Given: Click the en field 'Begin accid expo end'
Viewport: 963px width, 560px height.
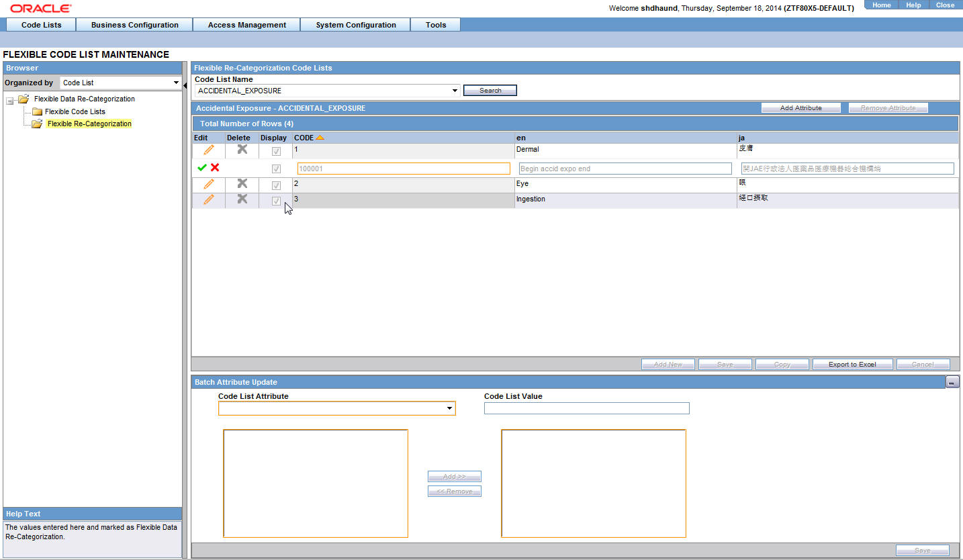Looking at the screenshot, I should pos(625,169).
